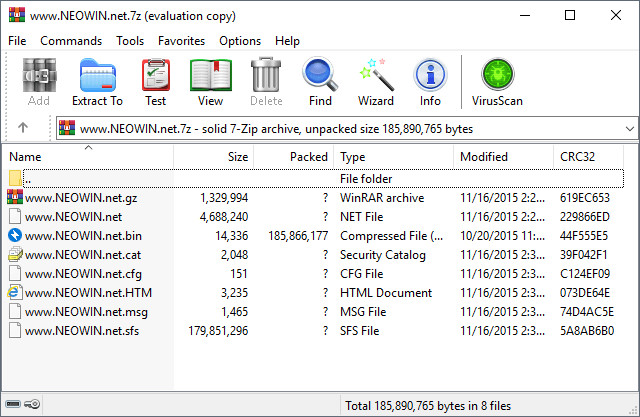Sort by the Modified column header

(x=504, y=157)
